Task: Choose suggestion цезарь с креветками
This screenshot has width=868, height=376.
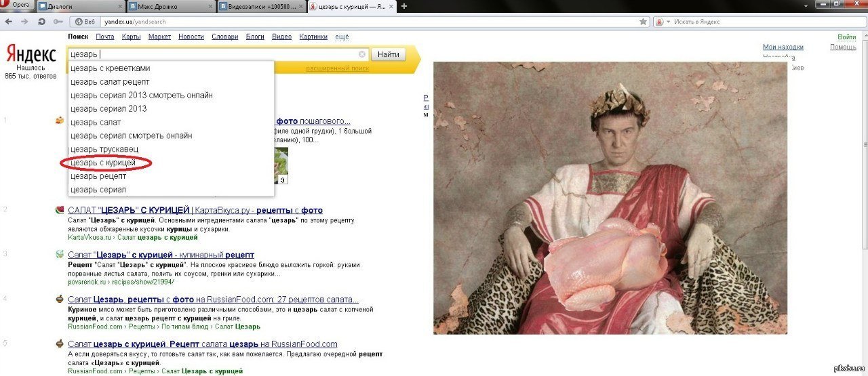Action: point(110,68)
